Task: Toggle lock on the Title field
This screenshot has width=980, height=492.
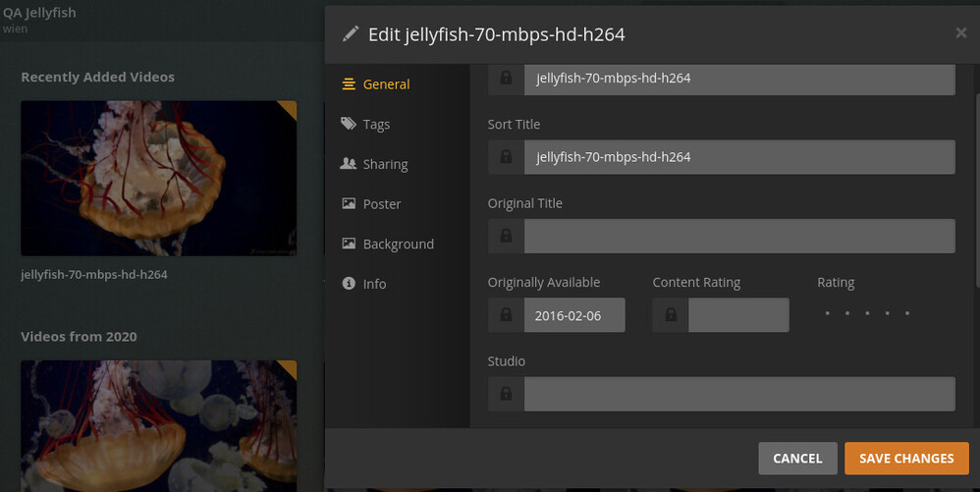Action: pos(507,79)
